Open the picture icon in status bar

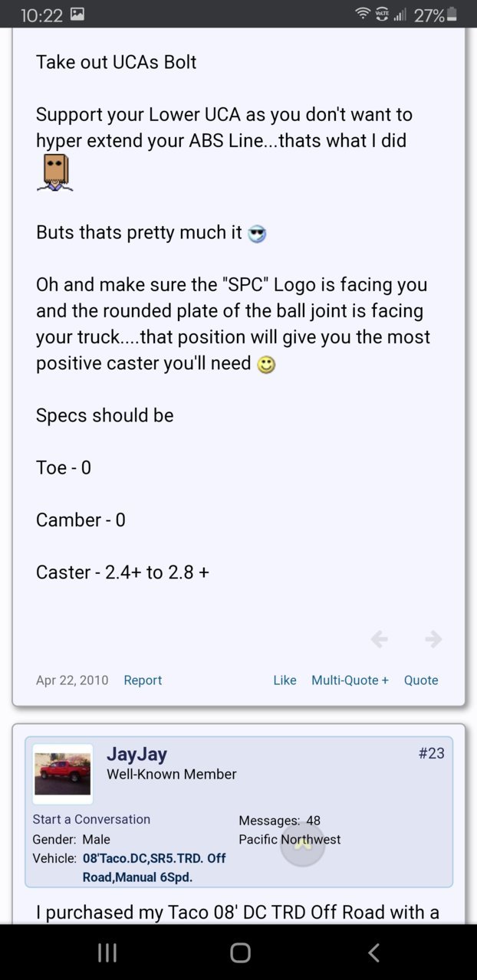(77, 14)
